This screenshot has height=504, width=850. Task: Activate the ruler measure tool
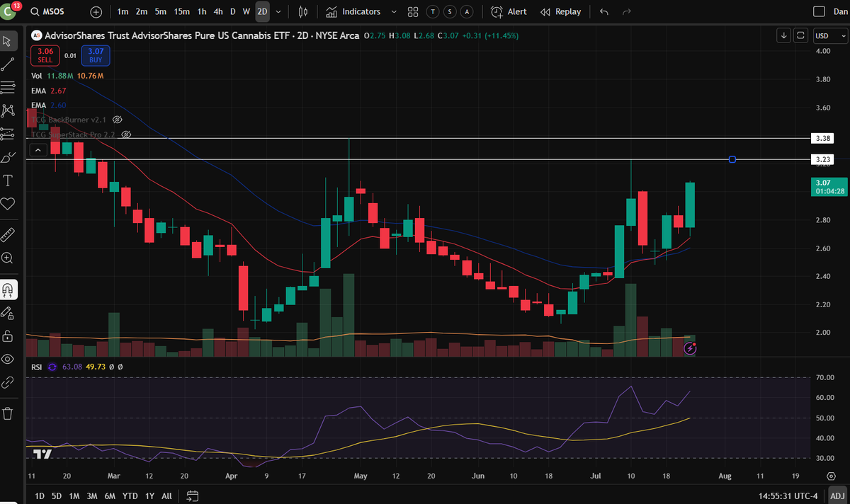point(8,234)
